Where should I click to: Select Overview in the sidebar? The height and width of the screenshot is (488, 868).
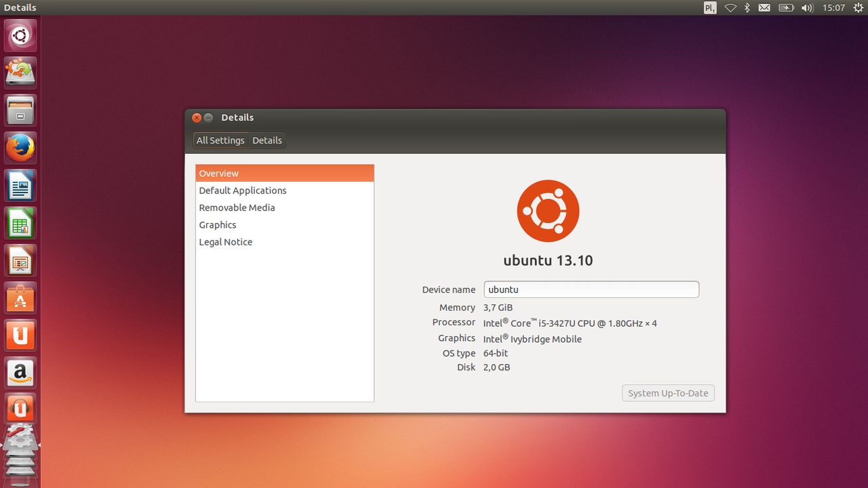tap(285, 174)
